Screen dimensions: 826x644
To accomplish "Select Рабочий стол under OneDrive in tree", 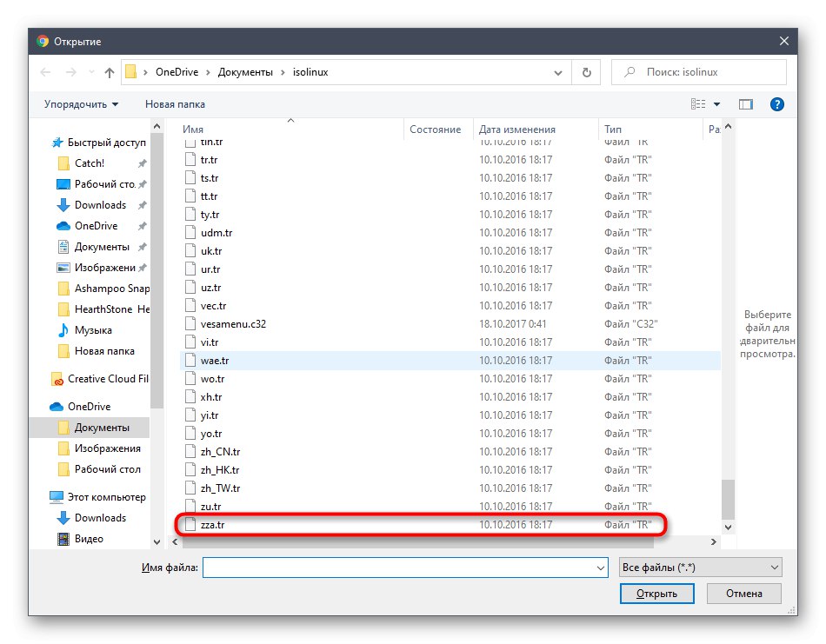I will [x=99, y=469].
